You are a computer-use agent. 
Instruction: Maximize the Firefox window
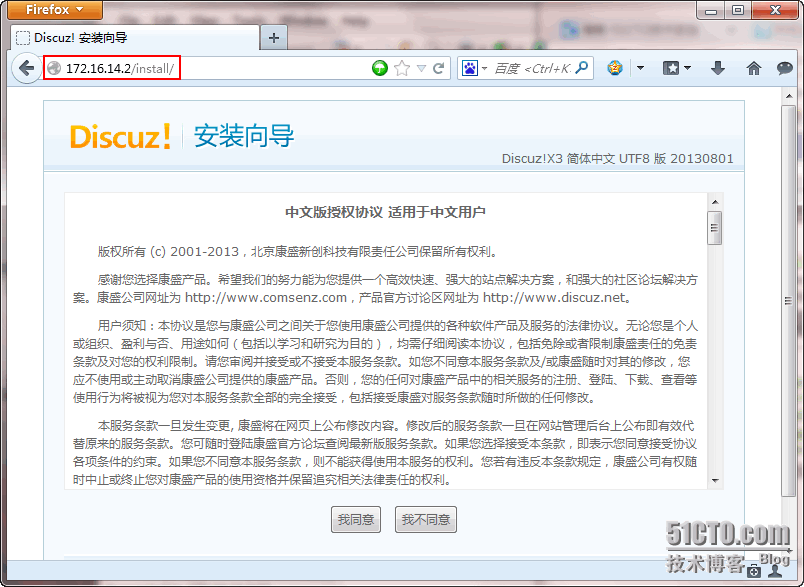737,10
